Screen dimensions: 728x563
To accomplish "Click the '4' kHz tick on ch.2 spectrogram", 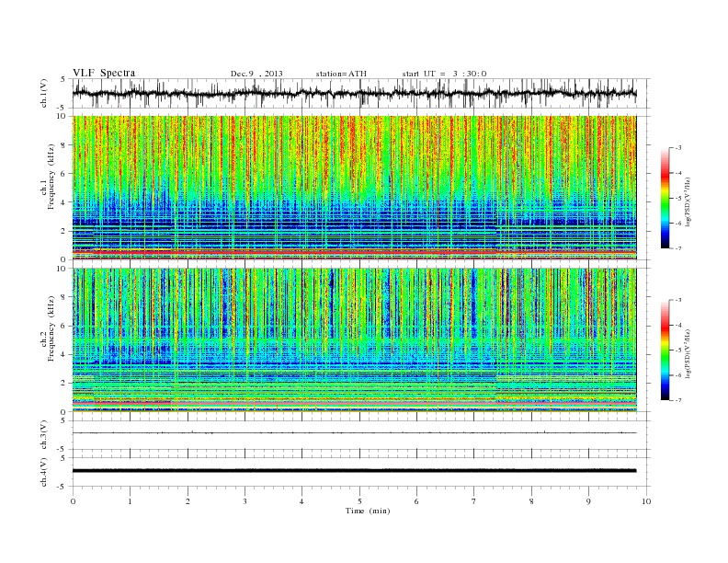I will pyautogui.click(x=63, y=354).
